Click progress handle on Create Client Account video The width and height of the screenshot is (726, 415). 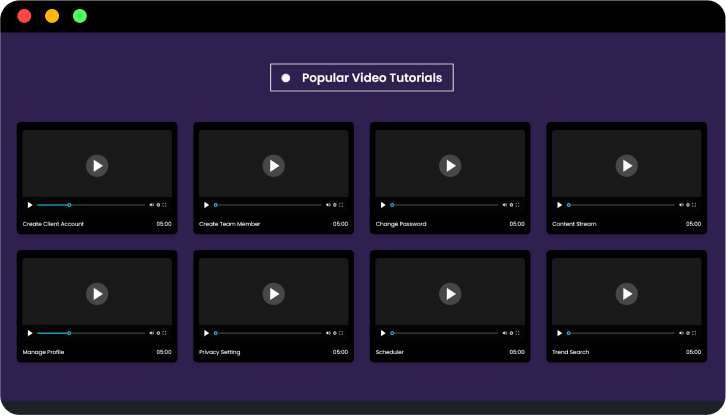point(69,205)
